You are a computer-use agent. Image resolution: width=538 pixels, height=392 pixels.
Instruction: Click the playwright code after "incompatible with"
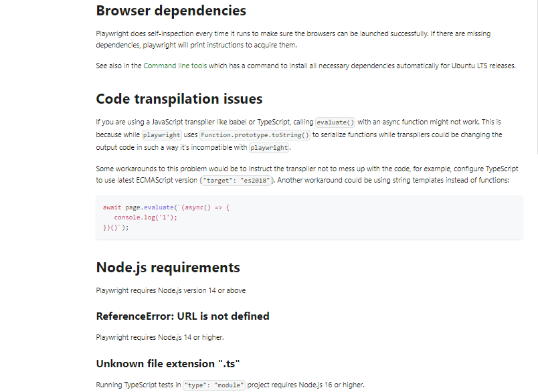269,148
